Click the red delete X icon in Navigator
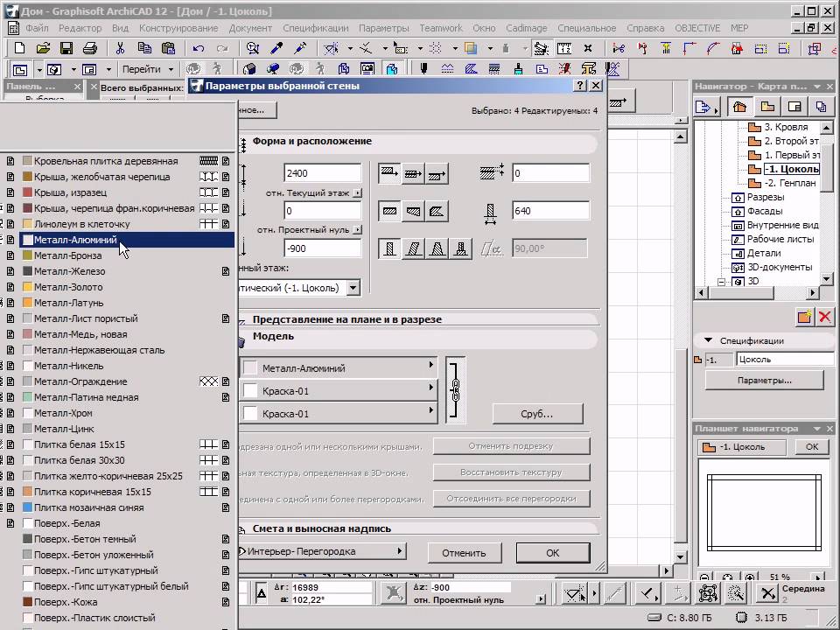Screen dimensions: 840x630 [825, 317]
